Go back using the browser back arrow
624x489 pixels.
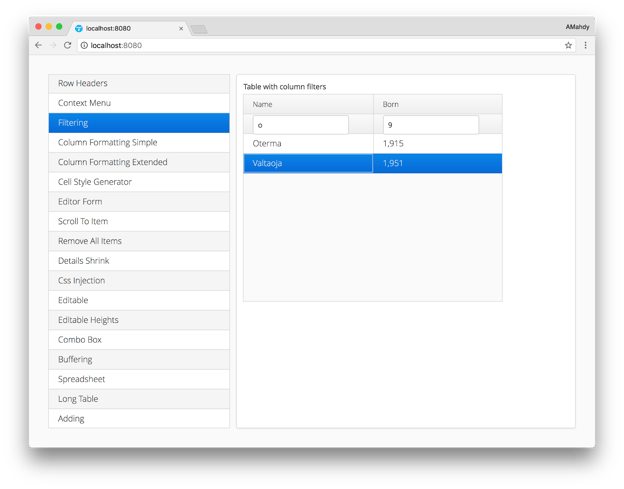tap(38, 45)
